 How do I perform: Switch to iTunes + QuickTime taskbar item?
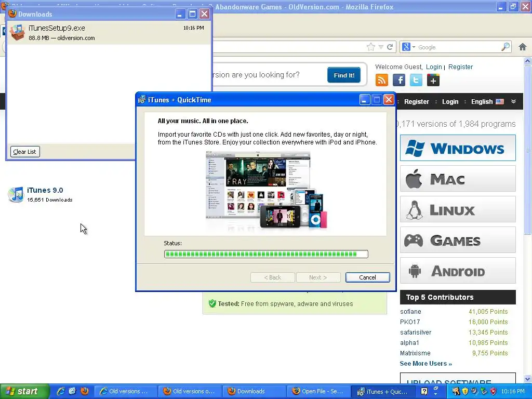[x=383, y=391]
